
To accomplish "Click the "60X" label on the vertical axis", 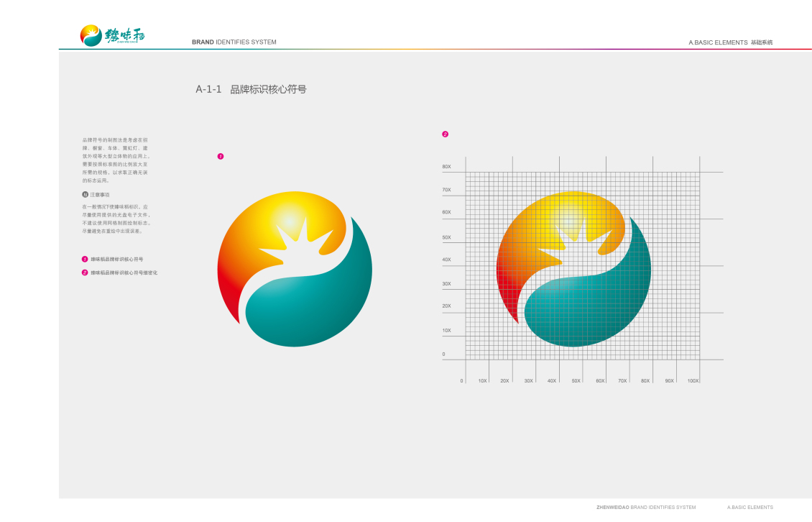I will [x=446, y=212].
